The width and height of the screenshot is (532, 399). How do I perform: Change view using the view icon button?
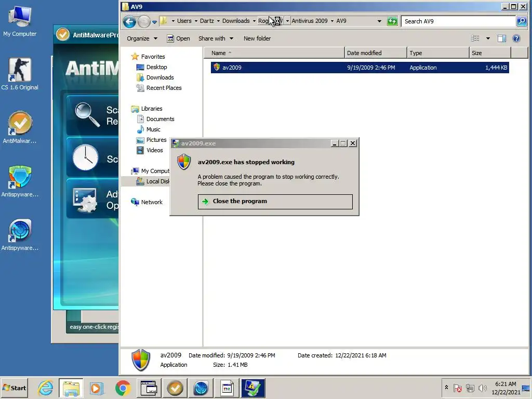point(475,38)
